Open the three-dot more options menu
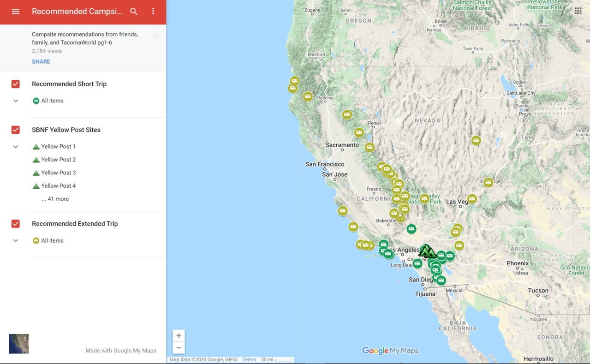The image size is (590, 364). (153, 12)
